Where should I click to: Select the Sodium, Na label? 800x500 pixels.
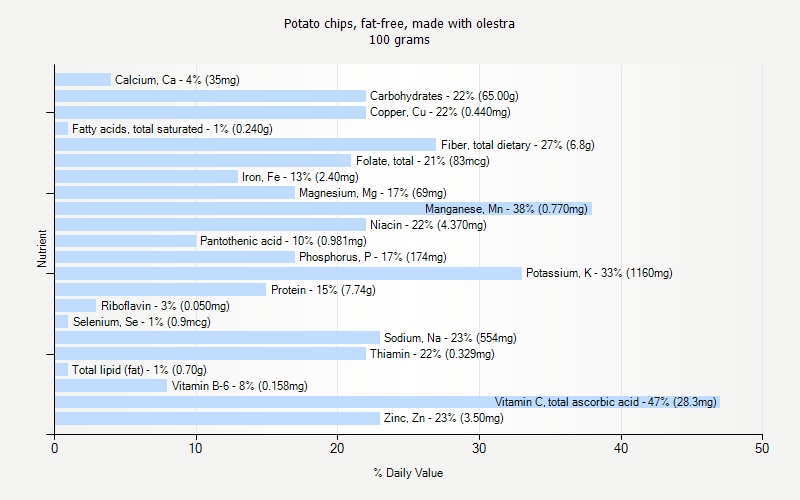click(x=450, y=338)
